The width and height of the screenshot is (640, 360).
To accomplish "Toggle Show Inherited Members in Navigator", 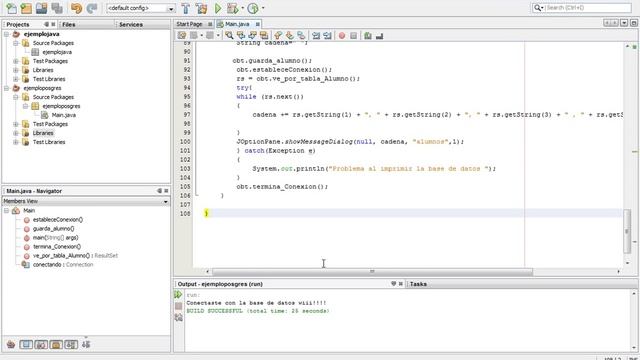I will 11,344.
